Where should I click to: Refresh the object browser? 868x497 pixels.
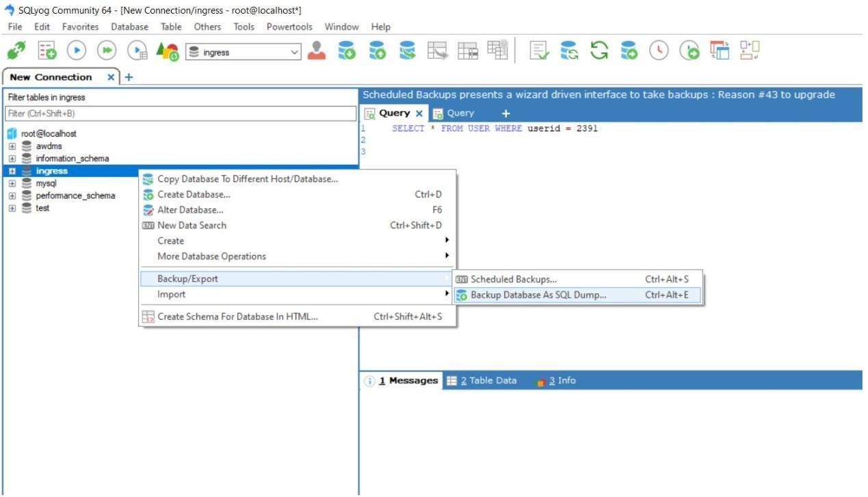click(599, 50)
